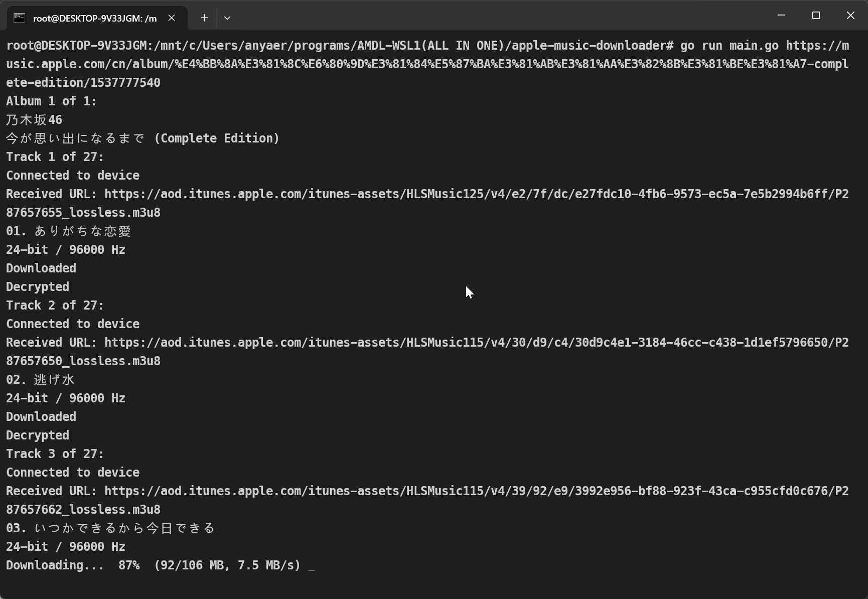Select the root@DESKTOP-9V33JGM tab
Image resolution: width=868 pixels, height=599 pixels.
click(94, 19)
